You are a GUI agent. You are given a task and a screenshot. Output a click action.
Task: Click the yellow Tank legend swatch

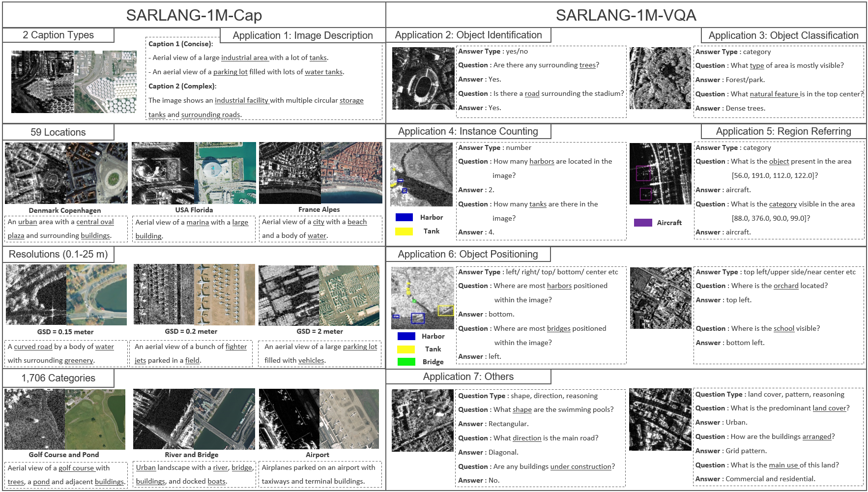pos(404,231)
